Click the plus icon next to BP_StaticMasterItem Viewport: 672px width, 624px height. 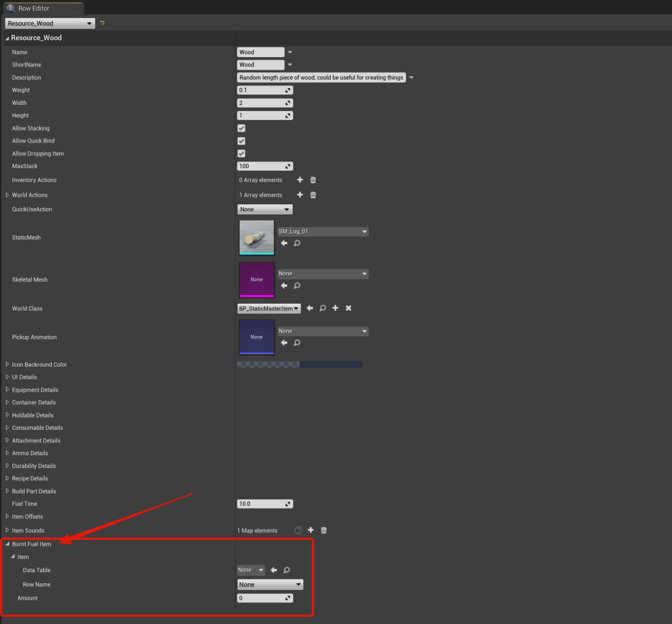[335, 308]
